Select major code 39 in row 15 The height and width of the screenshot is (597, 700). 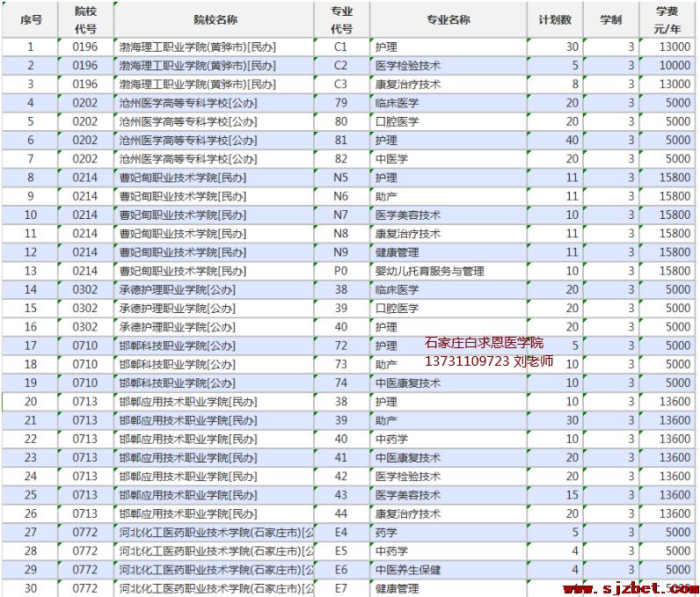click(342, 309)
